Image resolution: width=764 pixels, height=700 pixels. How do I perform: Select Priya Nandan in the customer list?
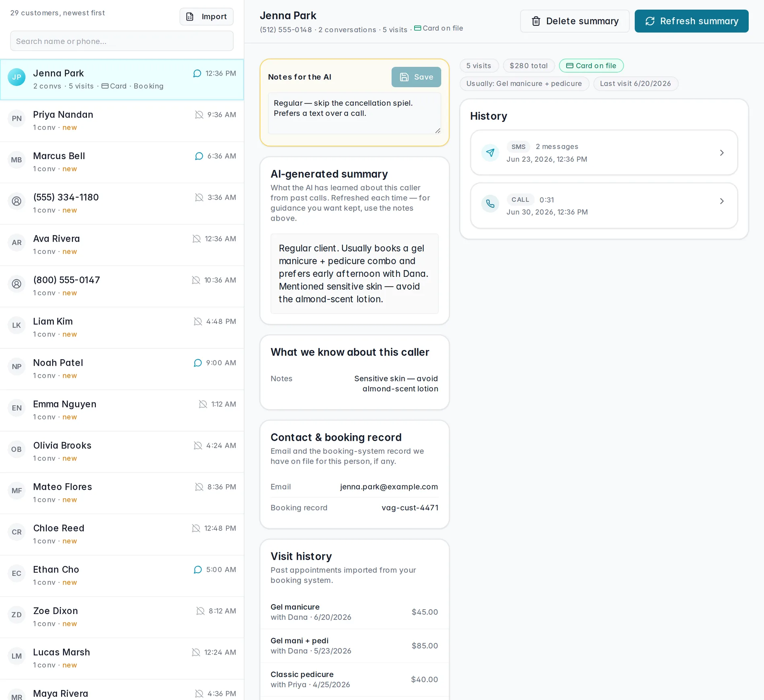122,121
